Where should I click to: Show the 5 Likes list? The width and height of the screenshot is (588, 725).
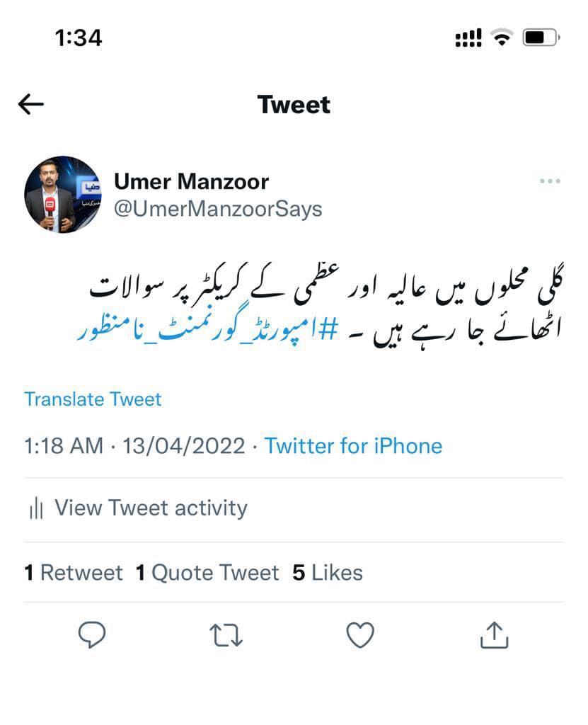[x=328, y=573]
